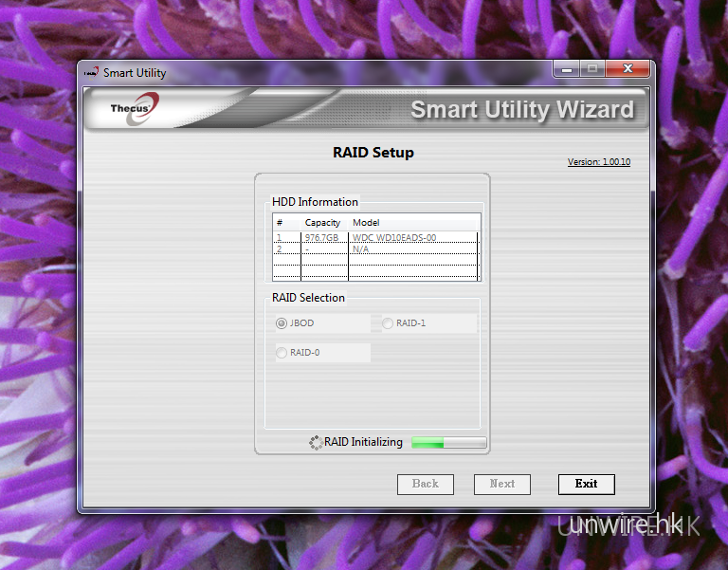Viewport: 728px width, 570px height.
Task: Click the Smart Utility title bar icon
Action: [91, 72]
